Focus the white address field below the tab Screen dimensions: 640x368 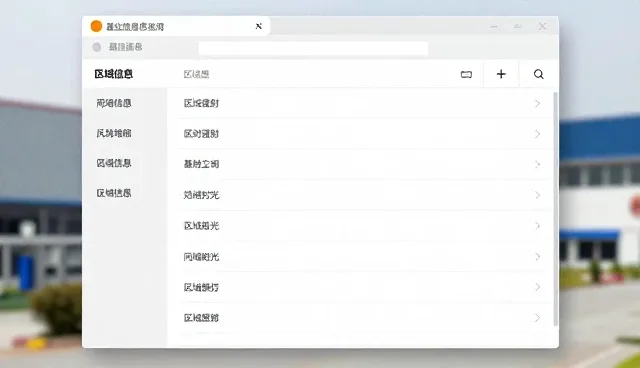[313, 48]
